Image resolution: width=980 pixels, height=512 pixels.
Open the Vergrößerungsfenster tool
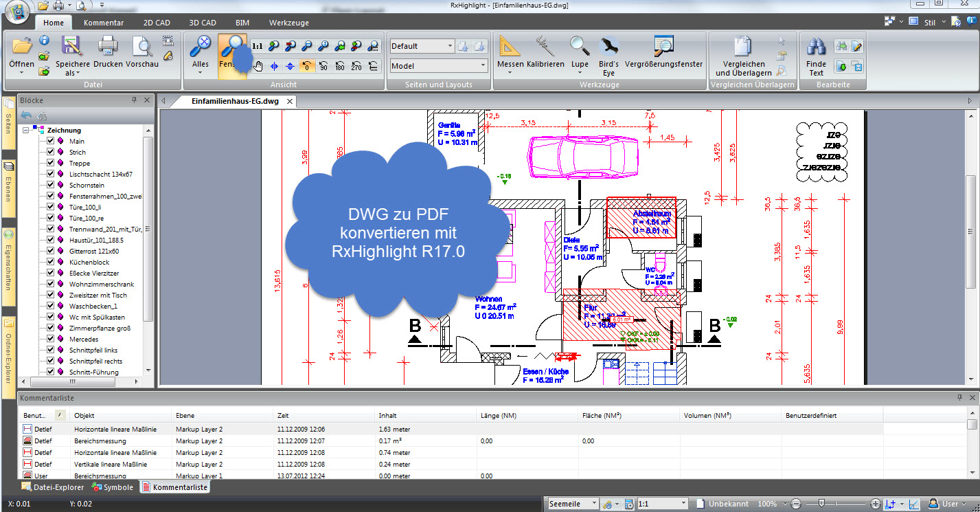[664, 47]
